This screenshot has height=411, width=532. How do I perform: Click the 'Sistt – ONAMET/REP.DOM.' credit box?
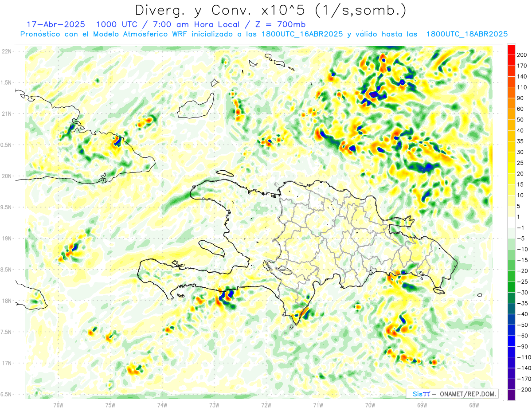452,394
